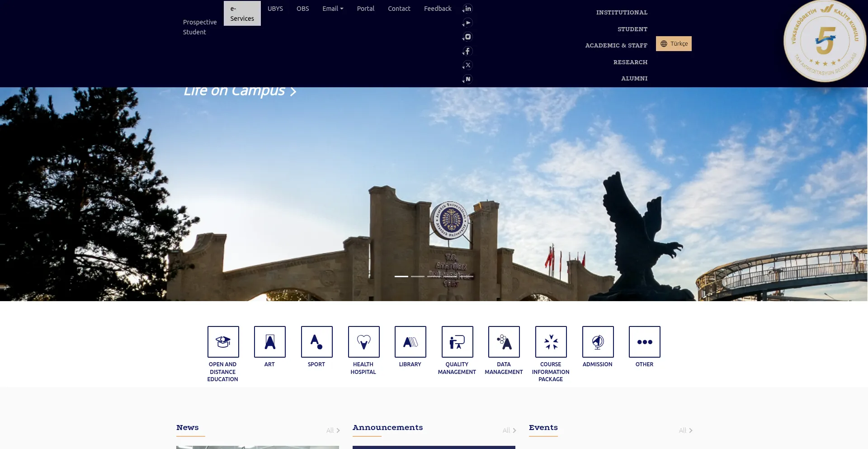Click the Open and Distance Education icon
The image size is (868, 449).
pyautogui.click(x=223, y=342)
